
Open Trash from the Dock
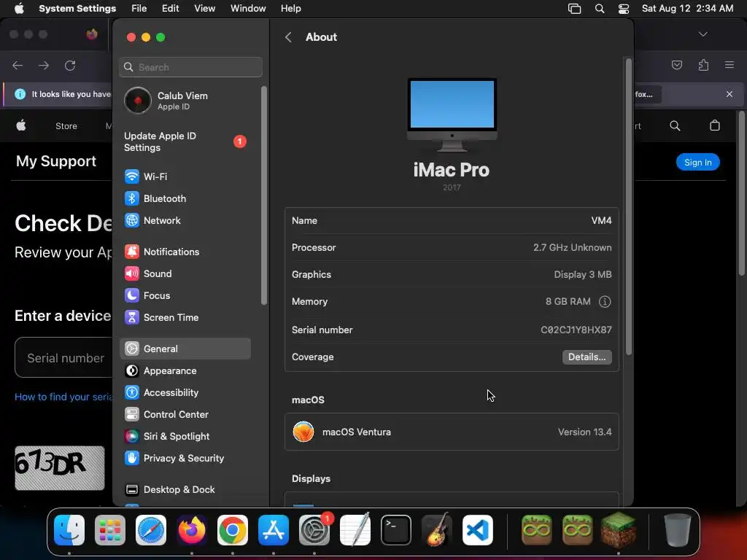678,530
